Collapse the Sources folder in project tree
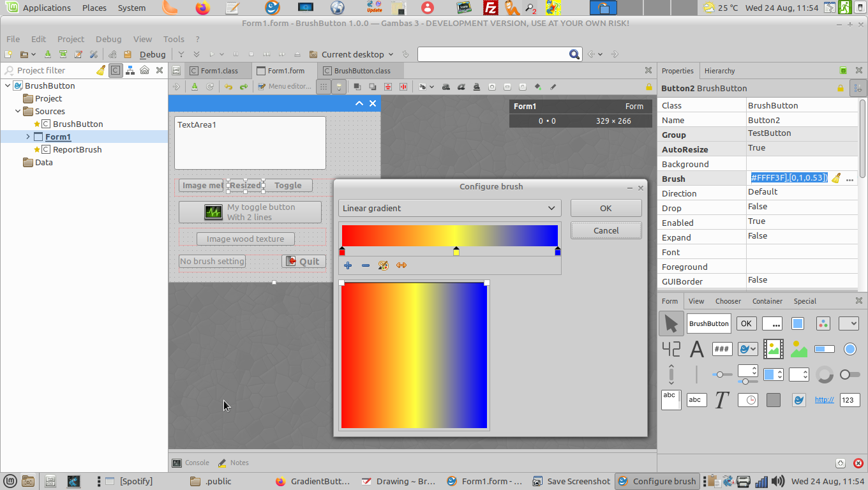This screenshot has height=490, width=868. [x=17, y=111]
